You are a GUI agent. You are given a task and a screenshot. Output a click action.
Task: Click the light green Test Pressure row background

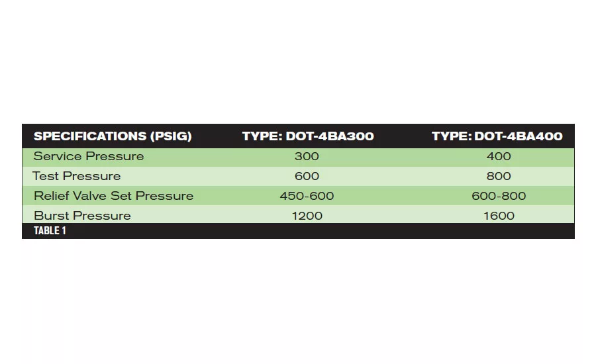click(299, 176)
